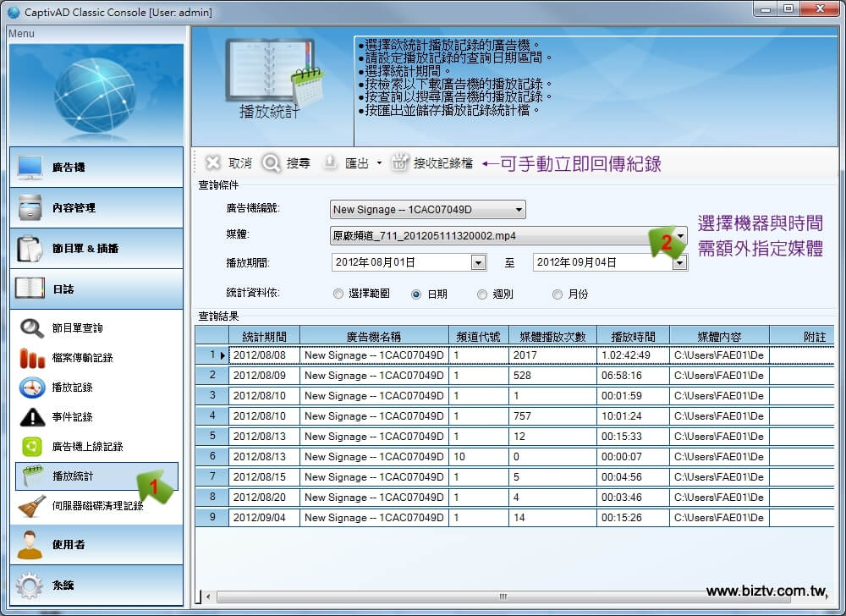Open the 廣告機 menu section
Screen dimensions: 846x616
click(x=96, y=168)
